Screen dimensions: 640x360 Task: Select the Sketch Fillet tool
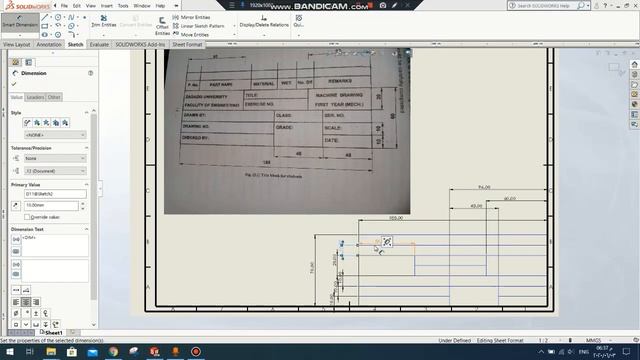coord(71,35)
